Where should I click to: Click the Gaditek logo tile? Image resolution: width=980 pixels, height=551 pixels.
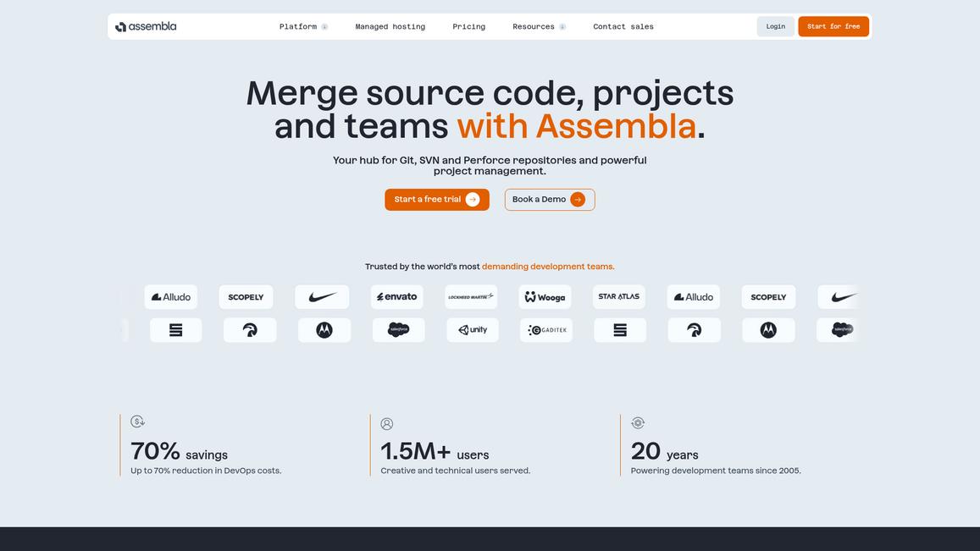(546, 330)
